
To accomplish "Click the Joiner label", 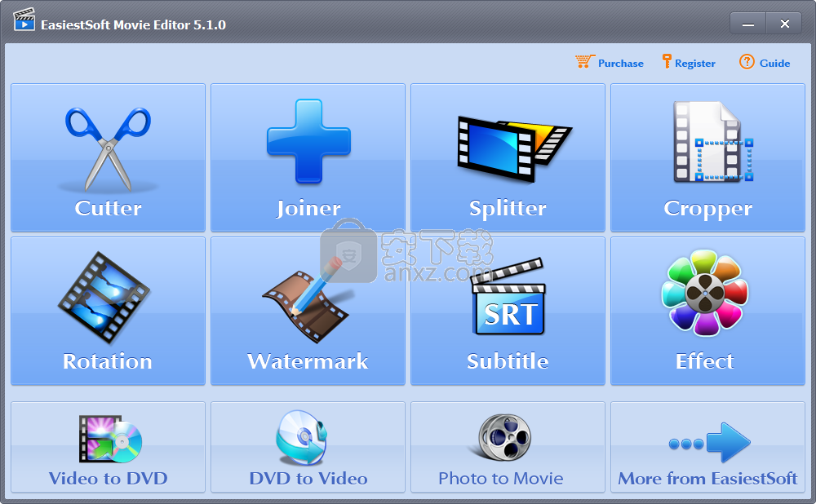I will (308, 209).
